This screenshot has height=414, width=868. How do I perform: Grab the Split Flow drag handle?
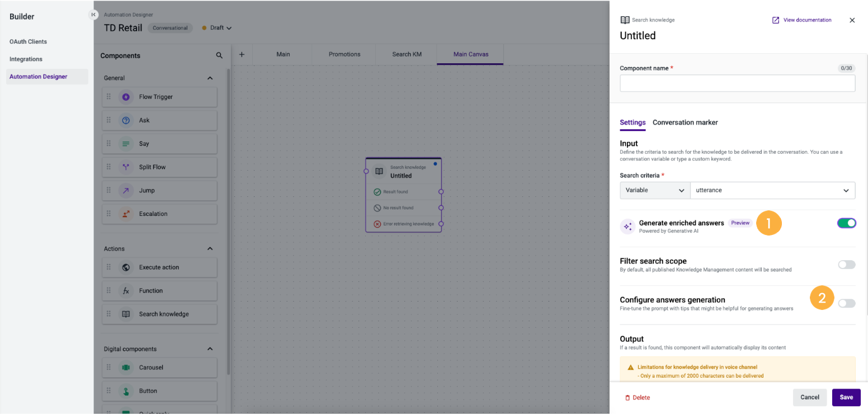(x=108, y=167)
